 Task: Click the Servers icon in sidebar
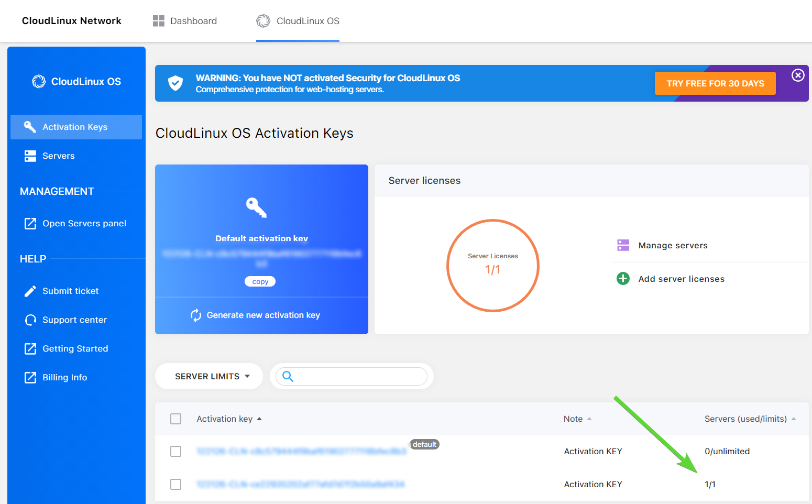pos(30,156)
